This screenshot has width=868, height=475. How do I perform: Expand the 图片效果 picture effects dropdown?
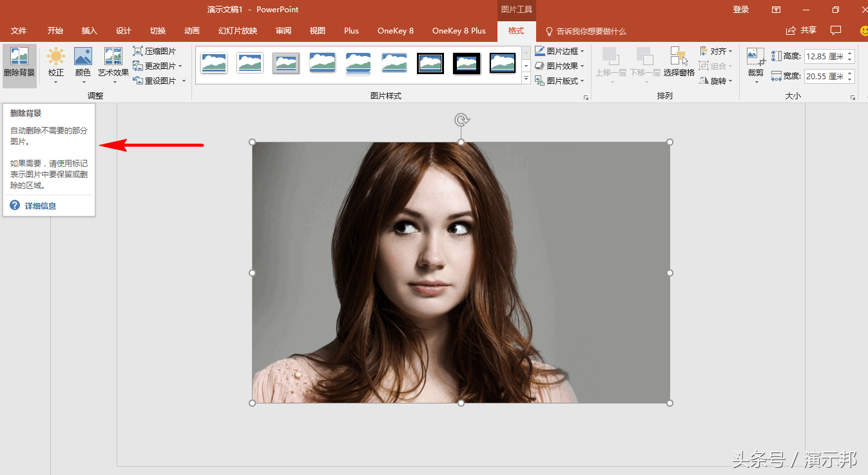pos(559,66)
